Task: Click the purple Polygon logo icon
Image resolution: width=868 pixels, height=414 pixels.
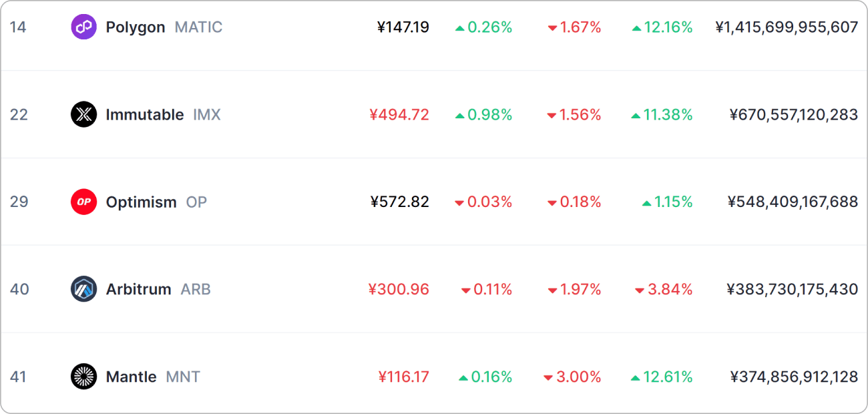Action: pyautogui.click(x=83, y=27)
